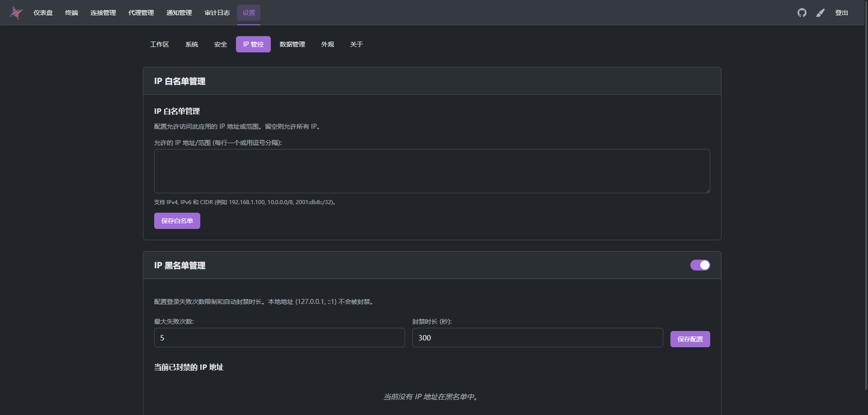Open the 审计日志 page
The height and width of the screenshot is (415, 868).
(x=217, y=13)
